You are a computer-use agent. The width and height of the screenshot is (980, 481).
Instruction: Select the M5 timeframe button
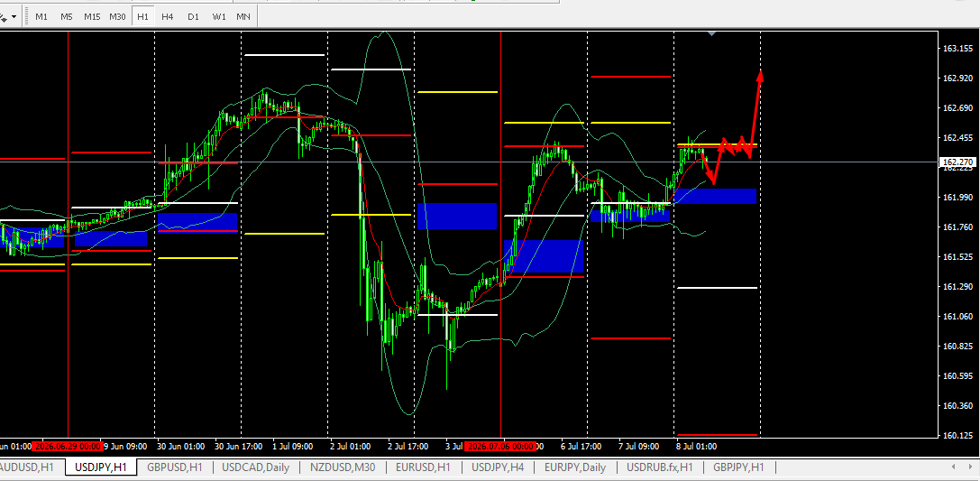click(66, 17)
